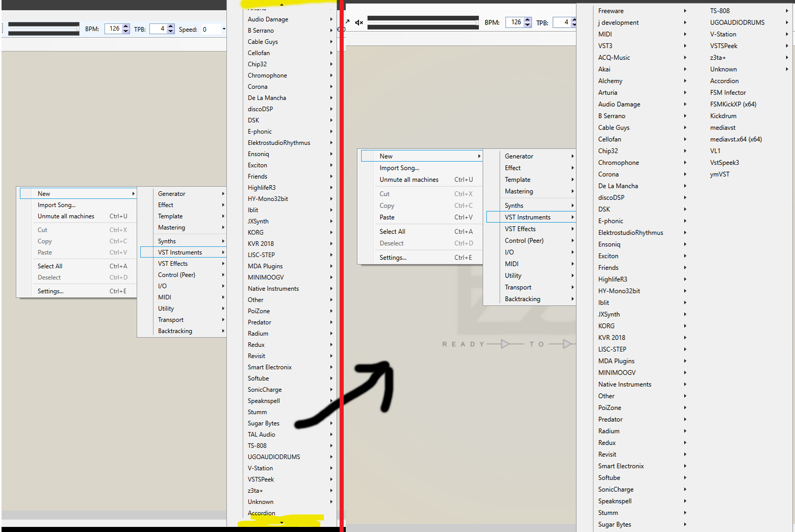Expand Generator arrow in left New submenu

(x=223, y=194)
